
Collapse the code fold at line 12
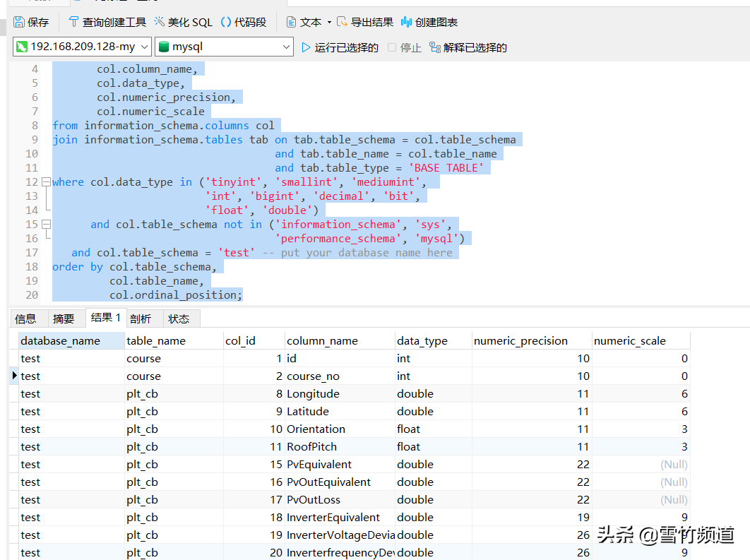pos(46,182)
